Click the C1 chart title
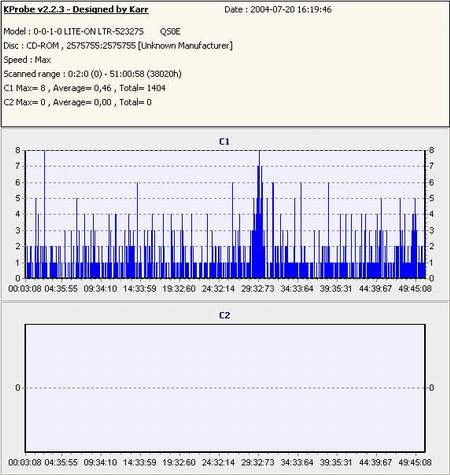The width and height of the screenshot is (450, 475). click(224, 142)
